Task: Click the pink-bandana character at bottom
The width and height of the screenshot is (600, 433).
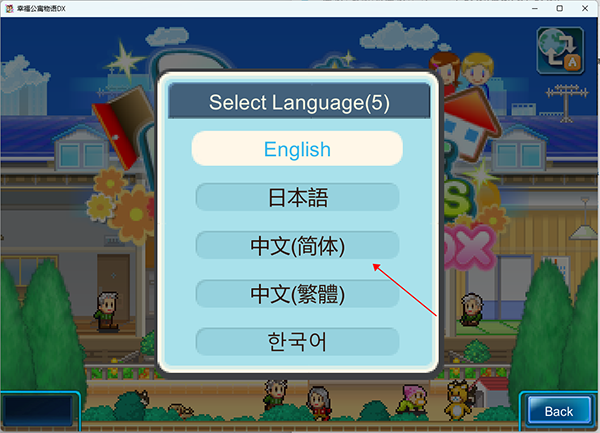Action: (413, 399)
